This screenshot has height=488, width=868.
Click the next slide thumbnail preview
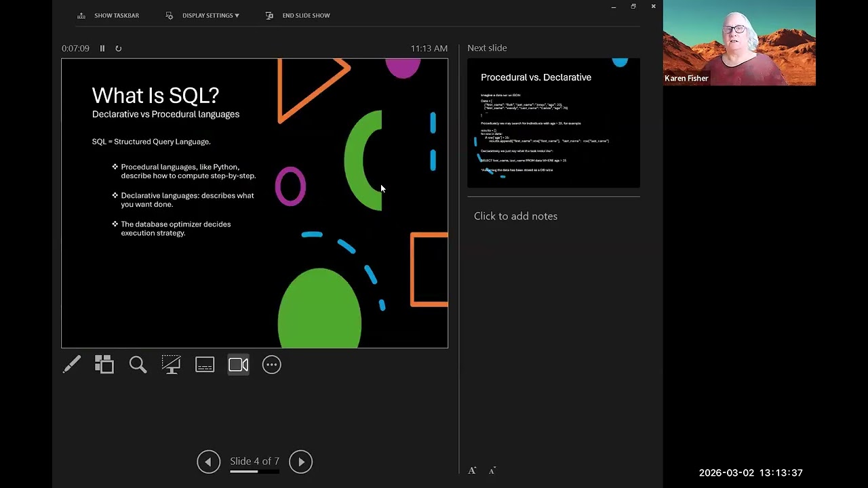click(553, 123)
